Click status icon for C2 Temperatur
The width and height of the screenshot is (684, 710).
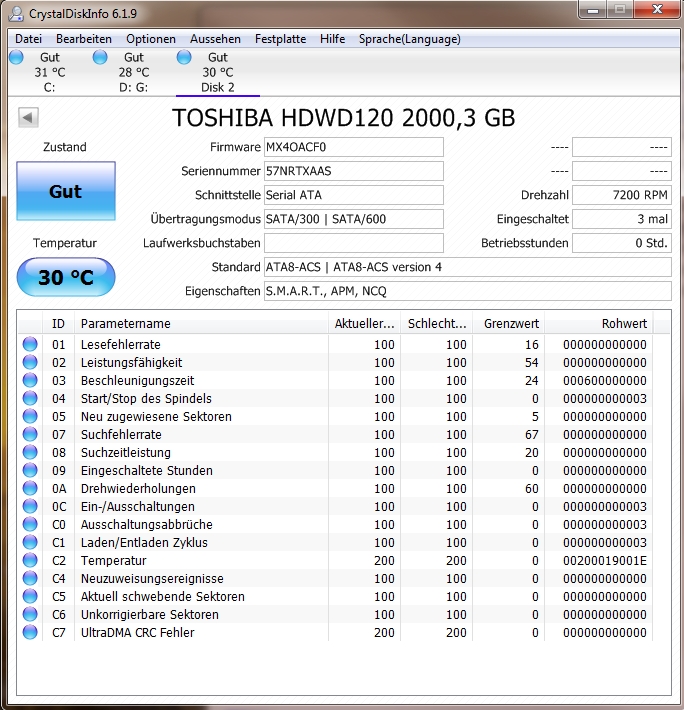30,561
